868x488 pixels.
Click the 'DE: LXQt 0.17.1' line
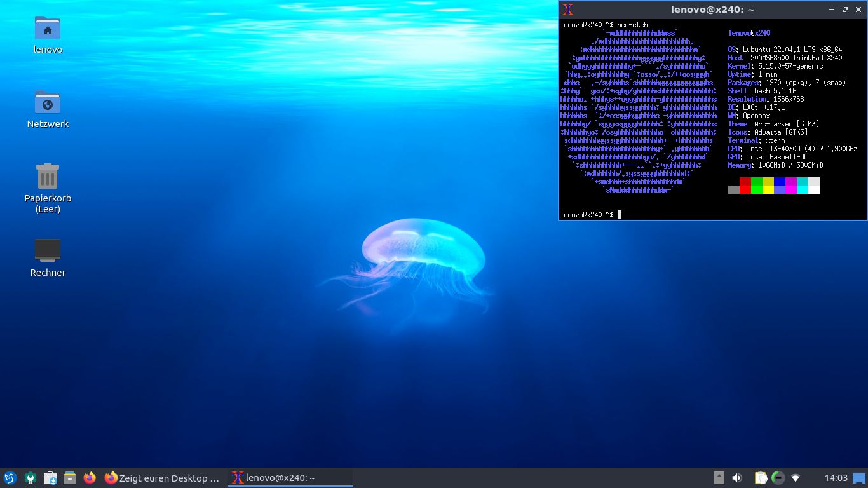756,107
